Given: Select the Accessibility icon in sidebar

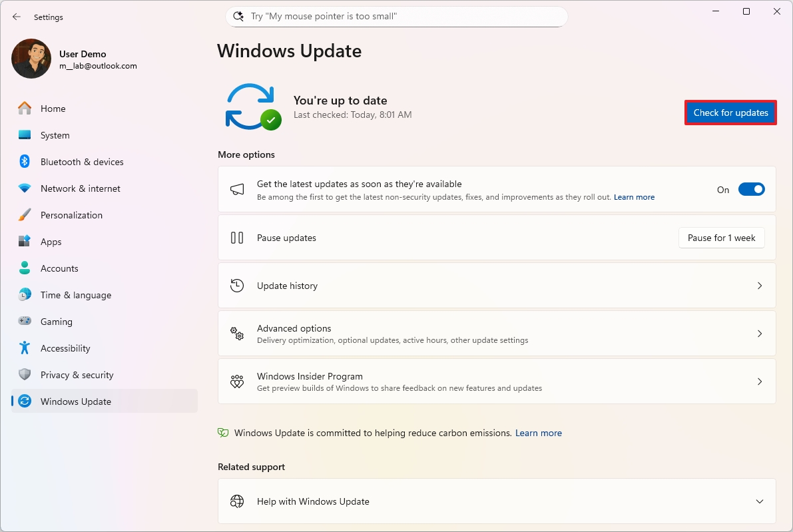Looking at the screenshot, I should pyautogui.click(x=24, y=348).
